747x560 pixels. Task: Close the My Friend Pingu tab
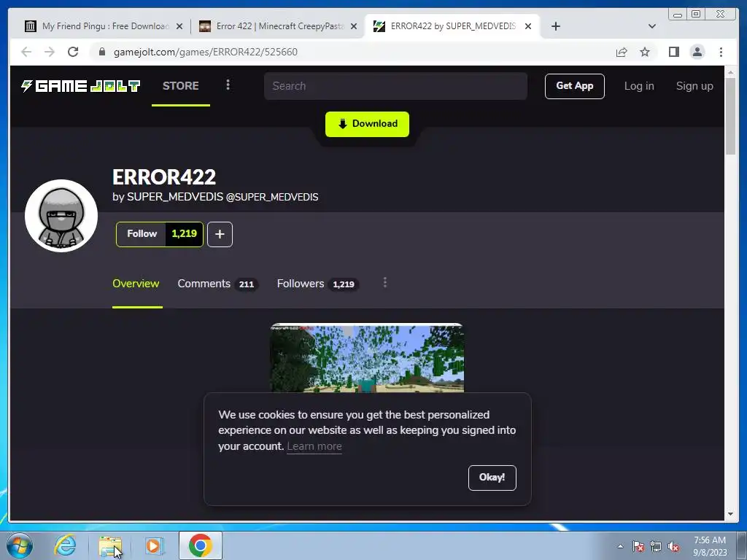(x=179, y=26)
